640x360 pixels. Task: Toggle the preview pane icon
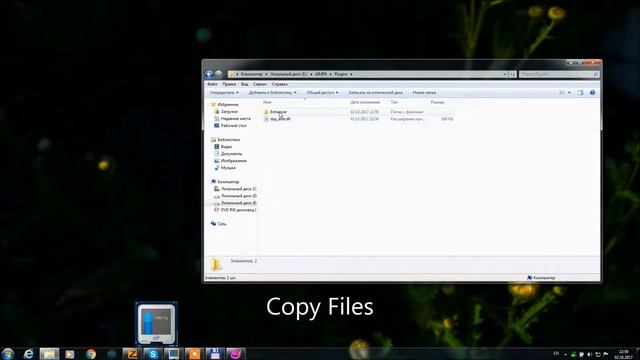(x=580, y=93)
